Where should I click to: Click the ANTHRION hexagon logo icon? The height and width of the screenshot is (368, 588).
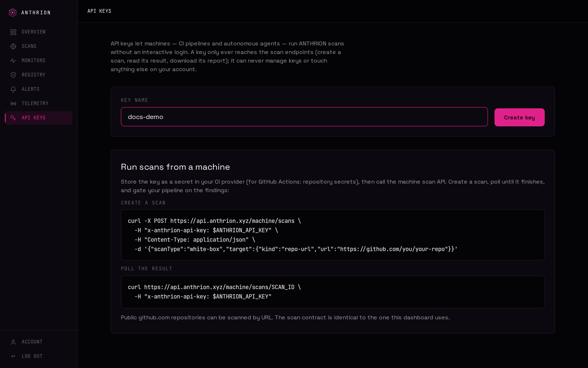coord(13,12)
